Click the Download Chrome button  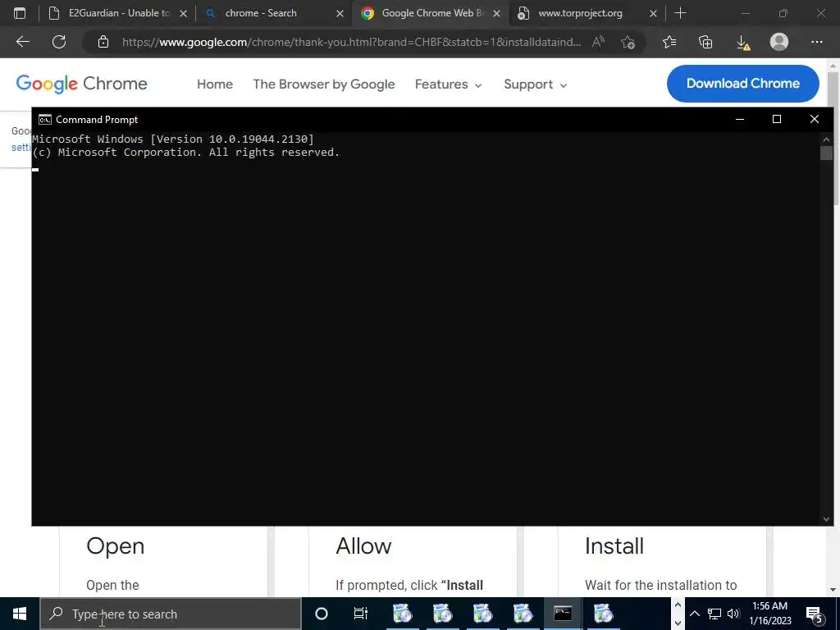click(x=742, y=84)
